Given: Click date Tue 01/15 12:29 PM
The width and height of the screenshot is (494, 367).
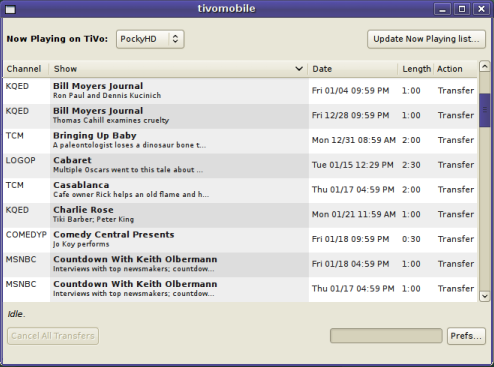Looking at the screenshot, I should 353,165.
